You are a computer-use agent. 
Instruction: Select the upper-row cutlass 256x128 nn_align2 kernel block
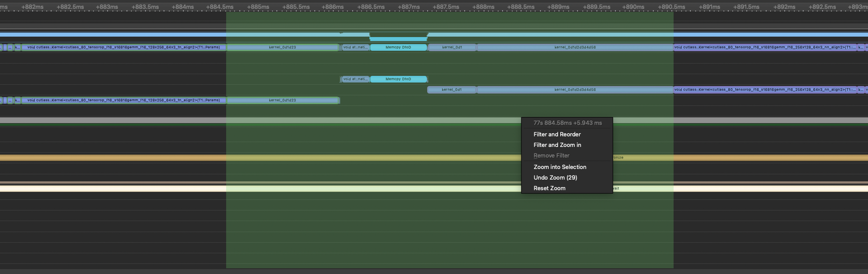(765, 47)
